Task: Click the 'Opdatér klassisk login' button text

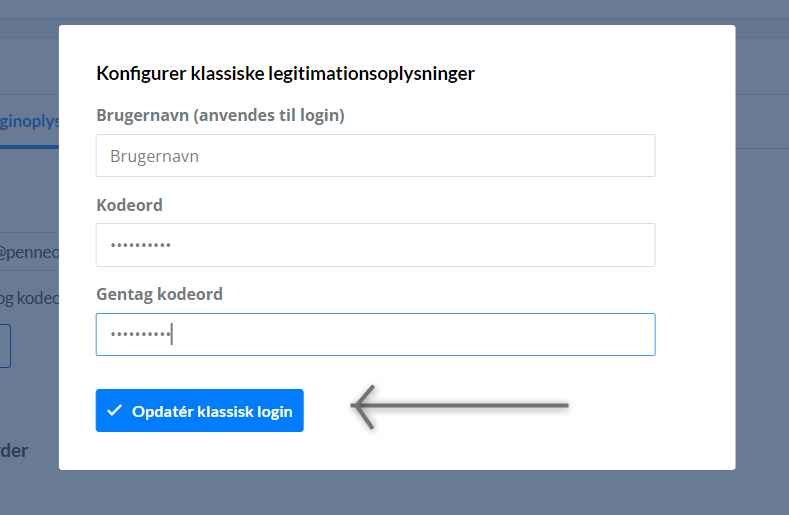Action: 212,412
